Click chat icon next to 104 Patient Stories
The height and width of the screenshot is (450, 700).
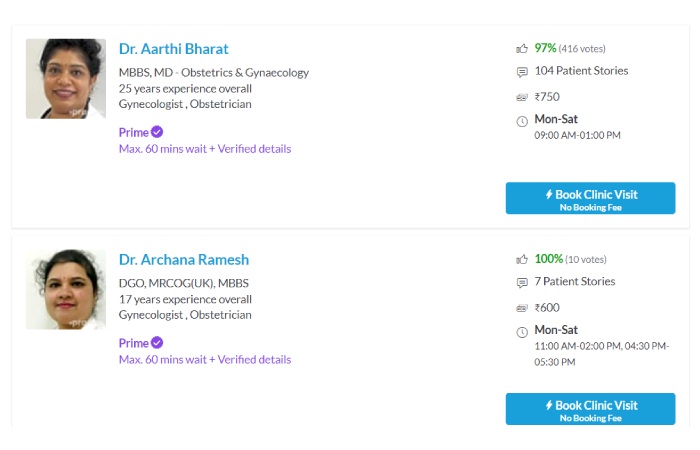click(522, 72)
